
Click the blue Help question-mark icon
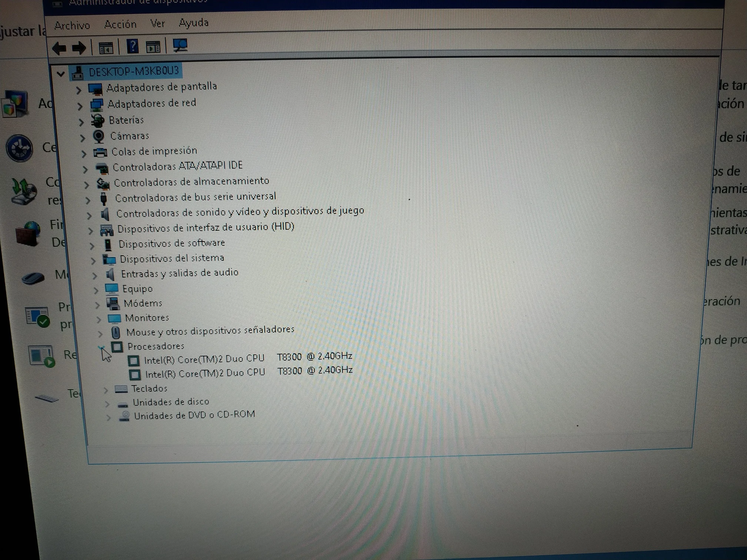tap(132, 47)
